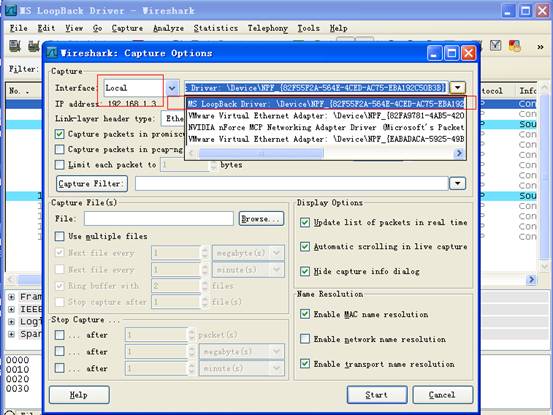This screenshot has height=415, width=553.
Task: Click interface list horizontal scrollbar thumb
Action: (x=261, y=153)
